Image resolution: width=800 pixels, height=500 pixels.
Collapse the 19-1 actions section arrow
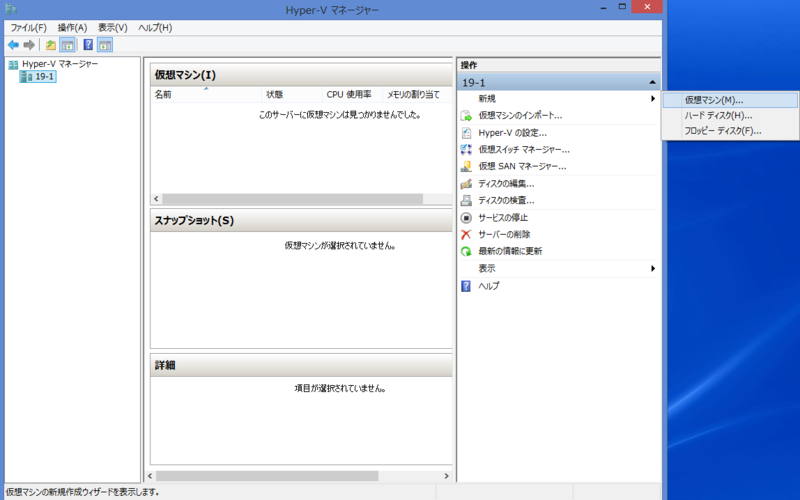point(652,82)
